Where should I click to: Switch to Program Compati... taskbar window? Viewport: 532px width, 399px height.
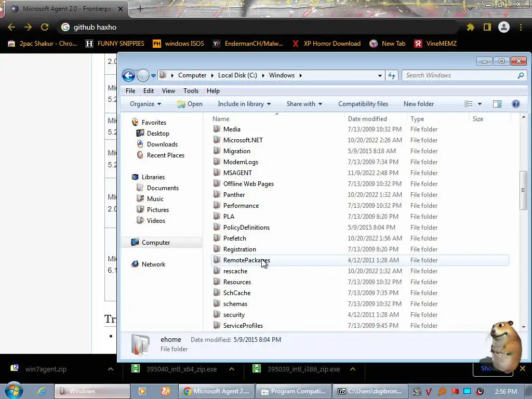point(294,391)
